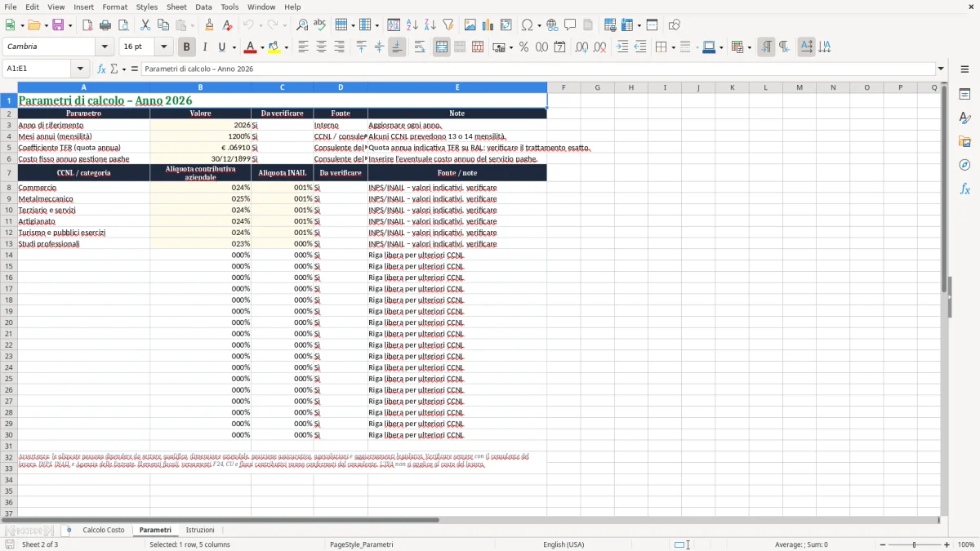This screenshot has height=551, width=980.
Task: Open the special character dropdown arrow
Action: point(537,25)
